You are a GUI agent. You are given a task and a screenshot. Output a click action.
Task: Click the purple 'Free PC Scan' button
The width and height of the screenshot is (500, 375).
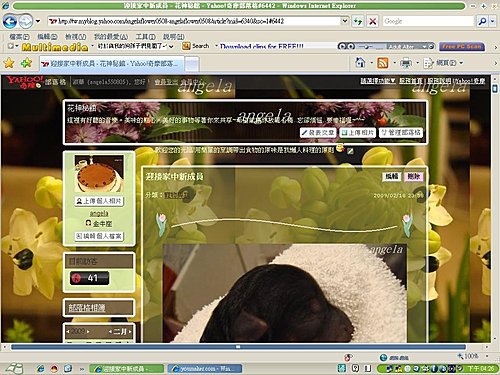pos(462,47)
